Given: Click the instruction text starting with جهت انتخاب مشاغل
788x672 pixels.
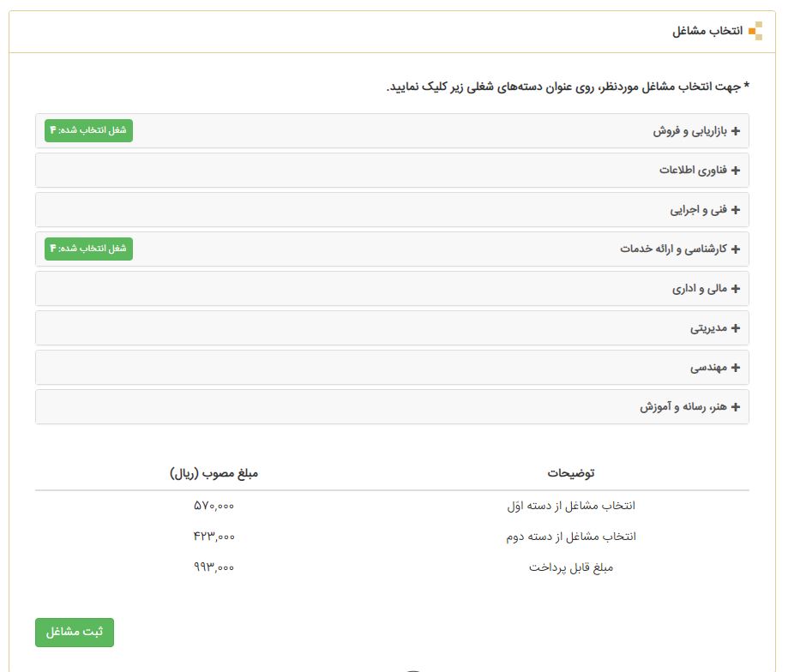Looking at the screenshot, I should point(568,87).
